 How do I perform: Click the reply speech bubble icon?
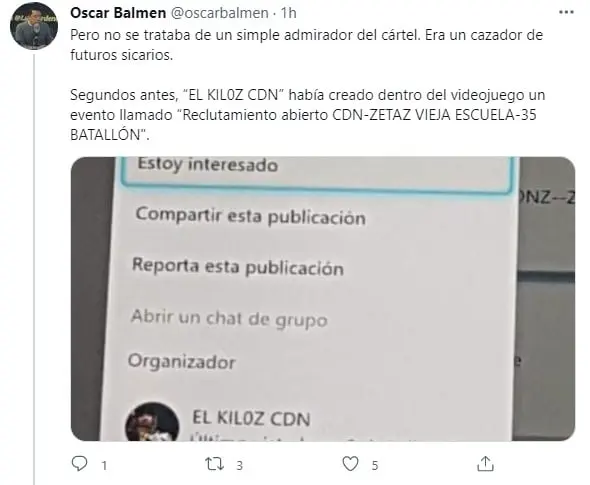79,464
